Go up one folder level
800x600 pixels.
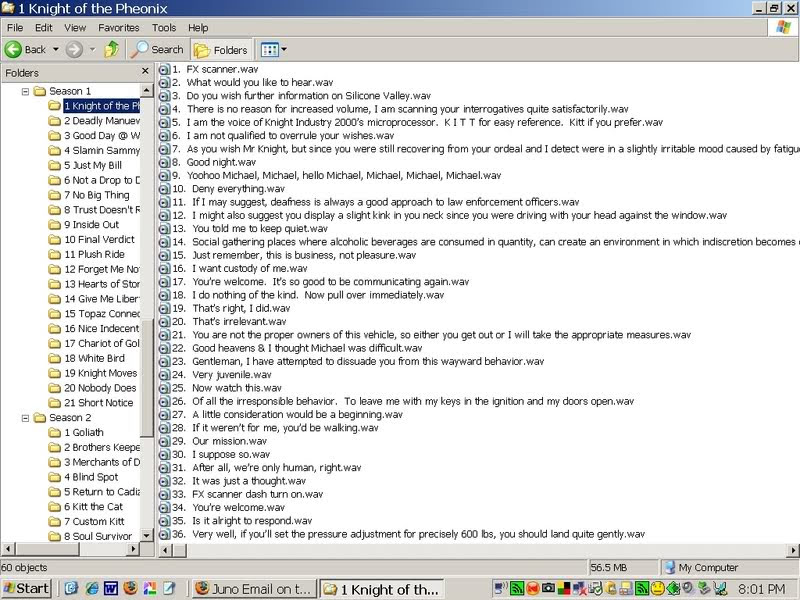point(111,49)
